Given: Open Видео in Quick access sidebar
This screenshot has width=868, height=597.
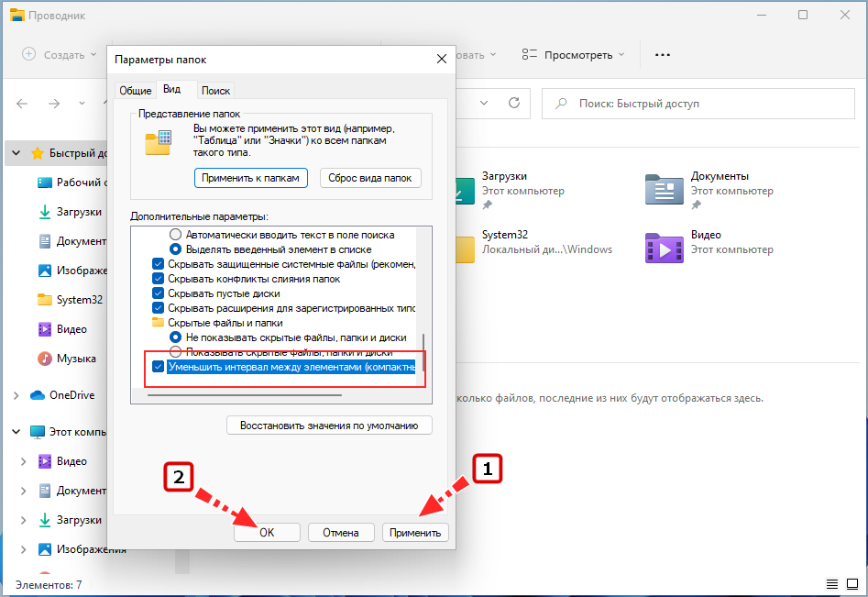Looking at the screenshot, I should click(x=62, y=329).
